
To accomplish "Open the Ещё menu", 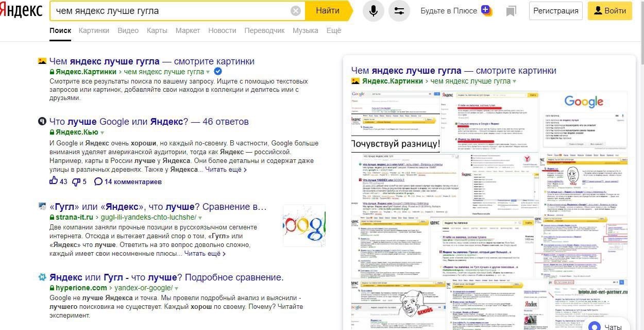I will pos(334,30).
